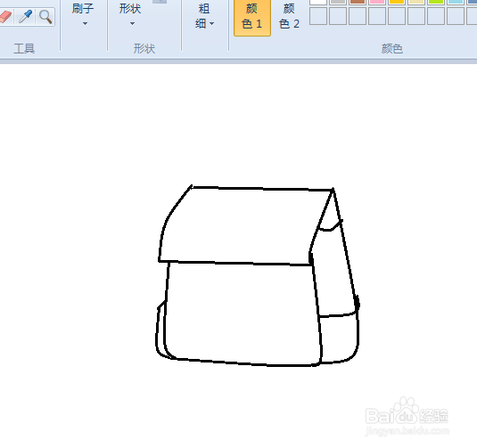The width and height of the screenshot is (477, 448).
Task: Select the Color picker eyedropper tool
Action: tap(26, 17)
